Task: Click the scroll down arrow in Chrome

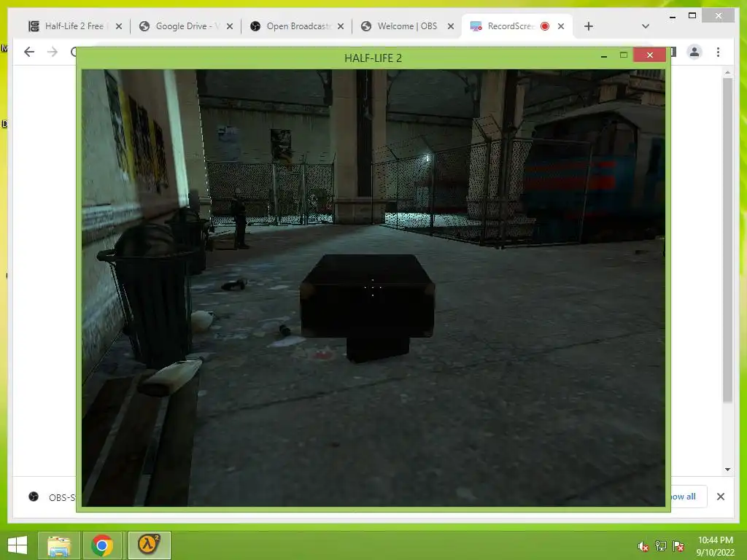Action: [727, 469]
